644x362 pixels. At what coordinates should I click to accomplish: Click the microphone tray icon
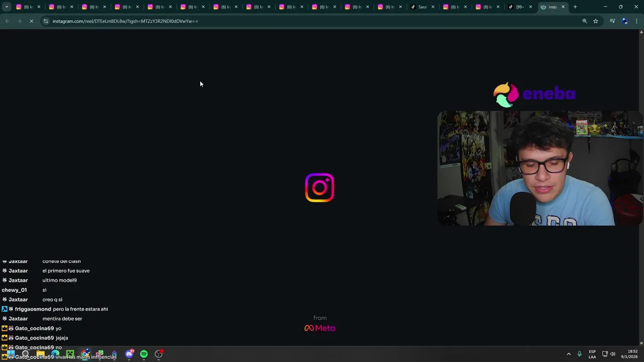point(580,354)
